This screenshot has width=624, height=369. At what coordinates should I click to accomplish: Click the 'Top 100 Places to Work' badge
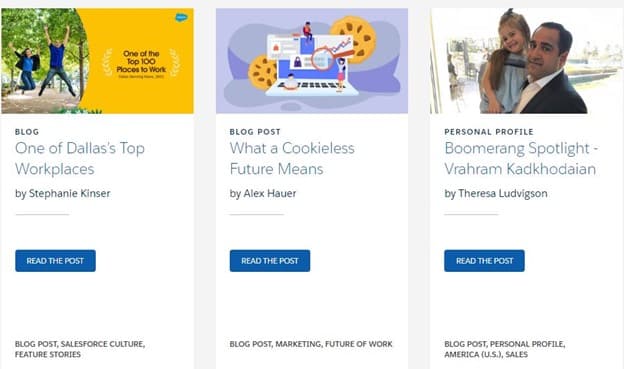(x=141, y=64)
